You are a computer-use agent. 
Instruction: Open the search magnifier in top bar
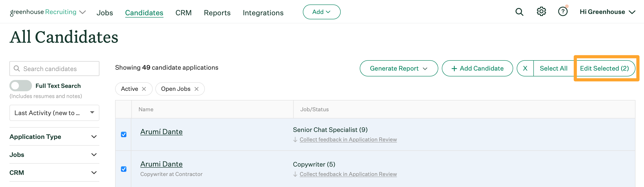pyautogui.click(x=519, y=12)
